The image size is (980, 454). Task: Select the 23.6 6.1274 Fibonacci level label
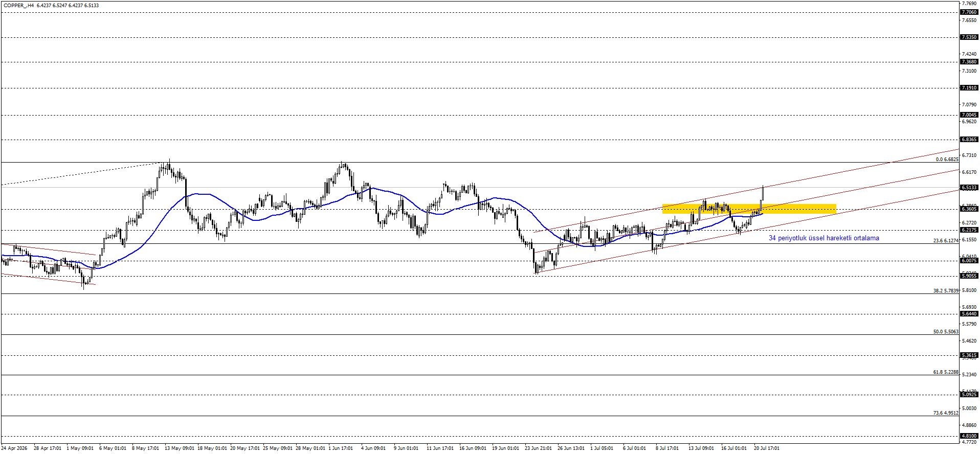(x=946, y=241)
